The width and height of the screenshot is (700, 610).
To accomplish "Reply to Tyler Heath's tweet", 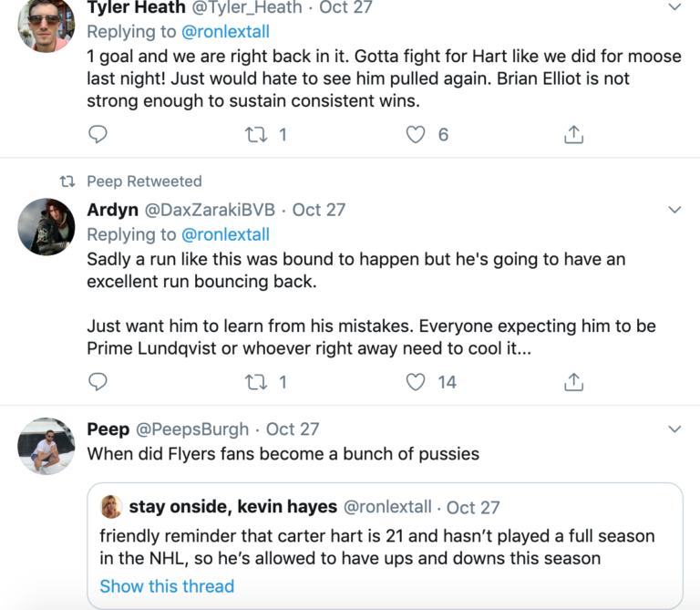I will [x=98, y=135].
